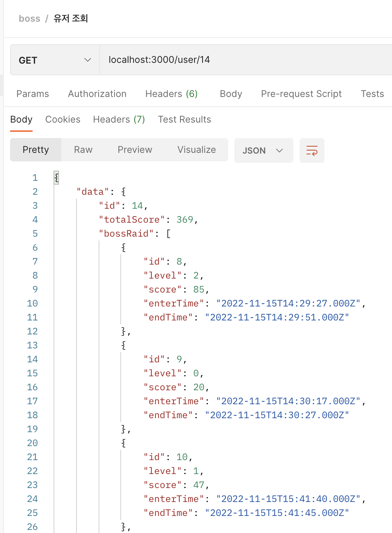Image resolution: width=392 pixels, height=533 pixels.
Task: Switch to the Raw response view
Action: [x=83, y=150]
